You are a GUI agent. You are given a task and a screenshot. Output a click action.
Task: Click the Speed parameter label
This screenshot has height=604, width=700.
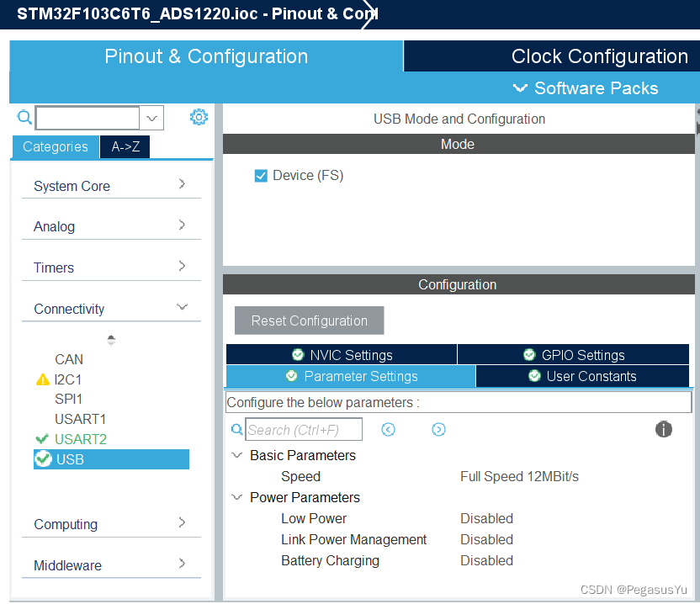[x=300, y=476]
